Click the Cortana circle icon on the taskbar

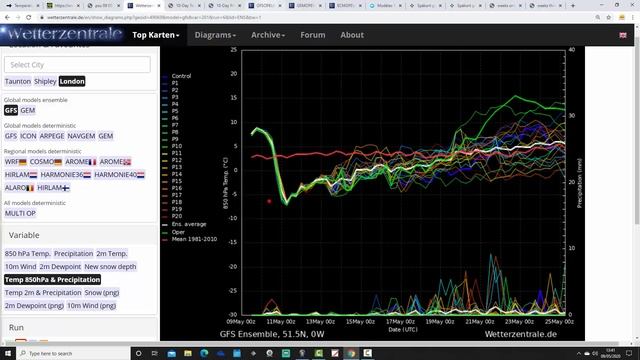(x=138, y=353)
